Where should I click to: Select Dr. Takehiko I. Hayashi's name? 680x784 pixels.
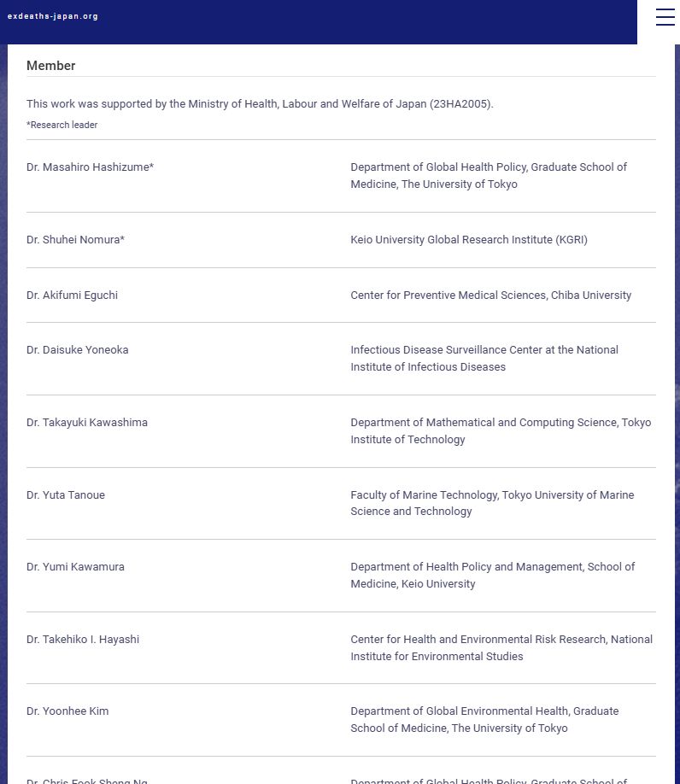[83, 640]
